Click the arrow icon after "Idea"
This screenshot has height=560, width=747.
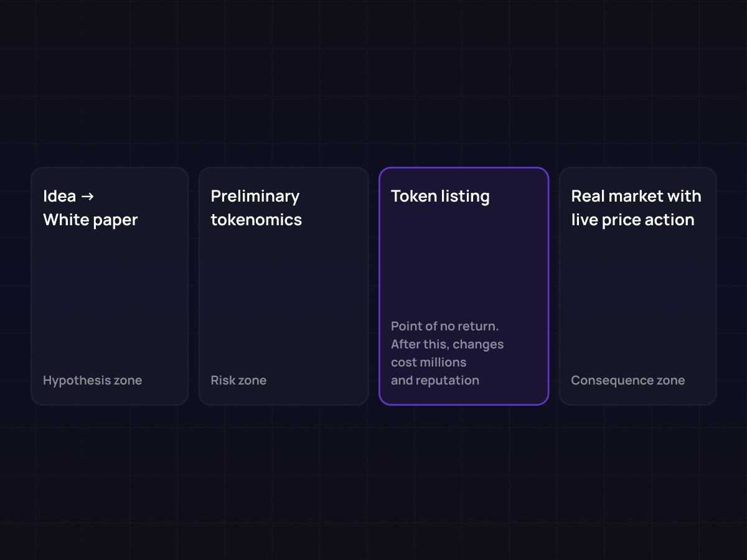(x=88, y=197)
